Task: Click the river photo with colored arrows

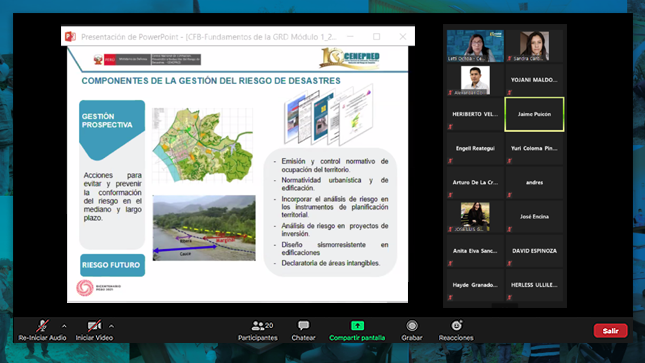Action: (204, 228)
